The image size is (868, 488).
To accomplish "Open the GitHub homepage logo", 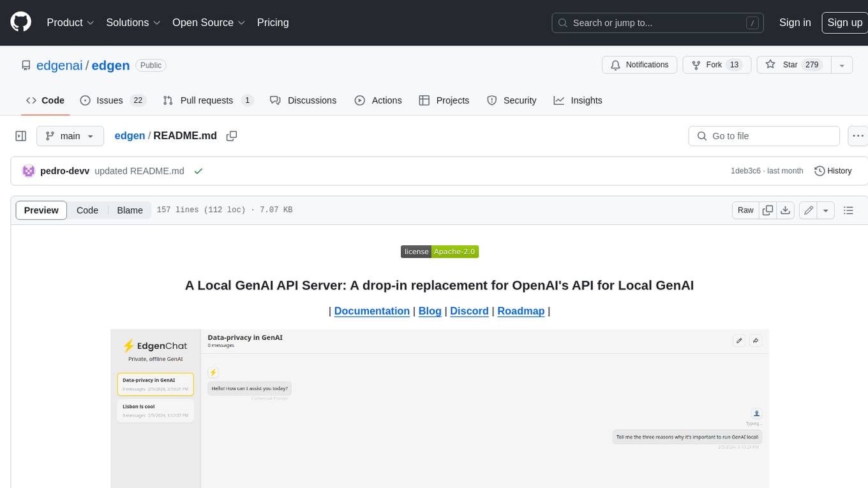I will click(20, 22).
